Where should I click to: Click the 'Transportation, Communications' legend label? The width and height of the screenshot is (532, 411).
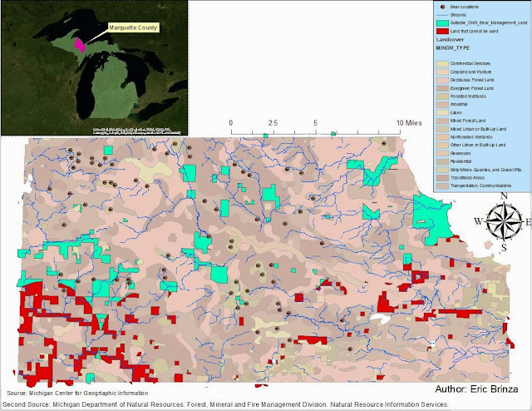pos(480,186)
